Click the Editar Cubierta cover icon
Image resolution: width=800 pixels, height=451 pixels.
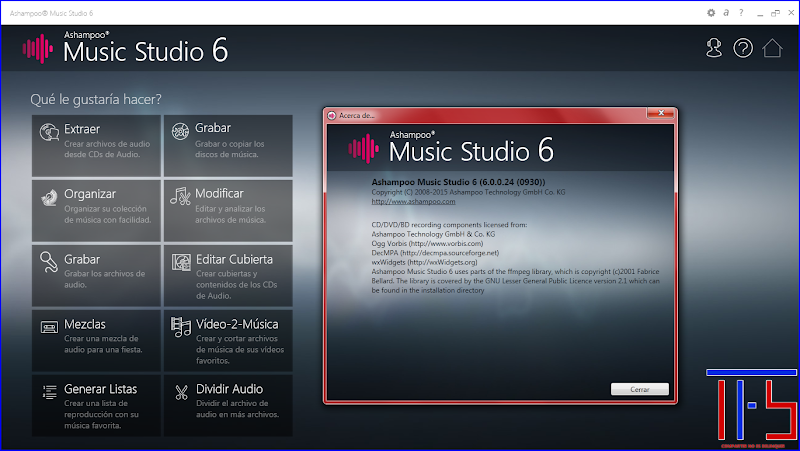coord(181,262)
